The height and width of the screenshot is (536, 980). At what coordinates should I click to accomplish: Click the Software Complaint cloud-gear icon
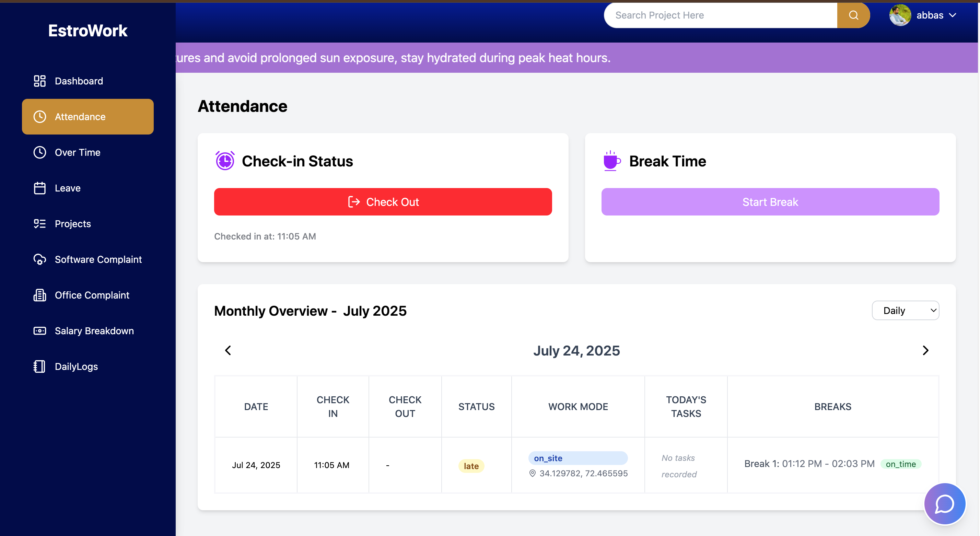click(39, 259)
